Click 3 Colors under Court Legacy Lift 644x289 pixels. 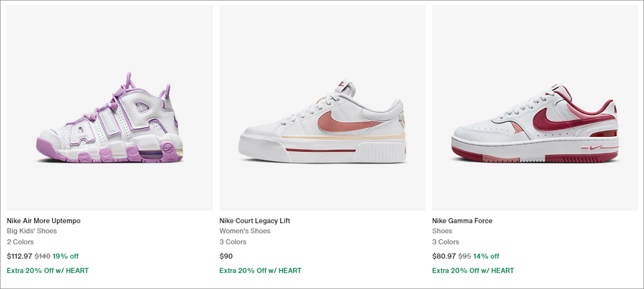coord(233,242)
